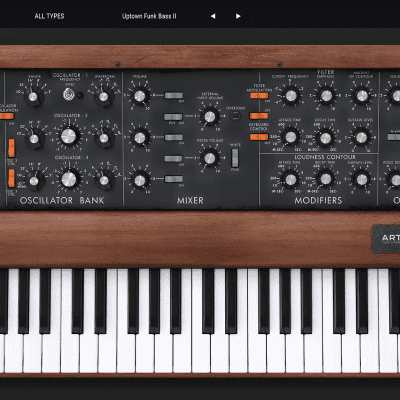Toggle the upper vertical orange Osc 3 control switch
Screen dimensions: 400x400
coord(11,148)
